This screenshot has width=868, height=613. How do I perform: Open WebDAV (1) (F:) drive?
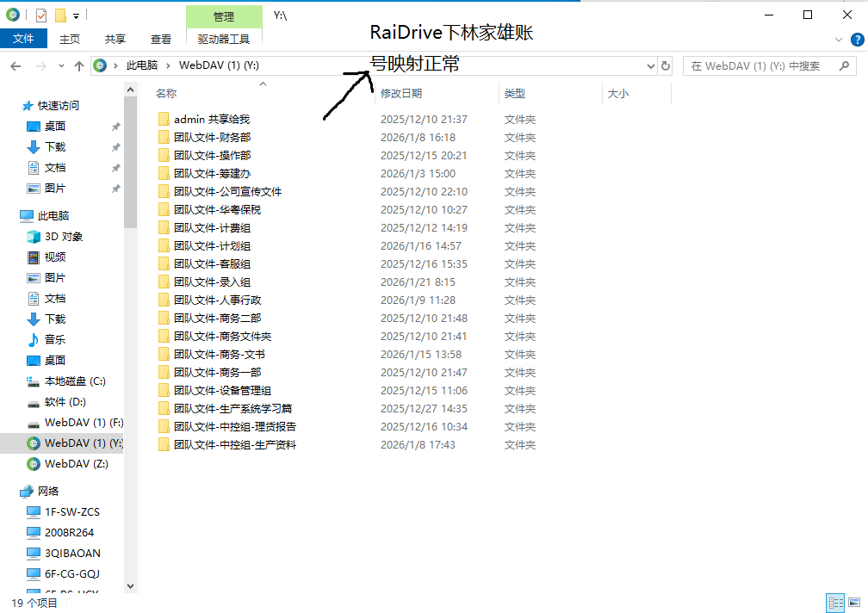coord(84,423)
